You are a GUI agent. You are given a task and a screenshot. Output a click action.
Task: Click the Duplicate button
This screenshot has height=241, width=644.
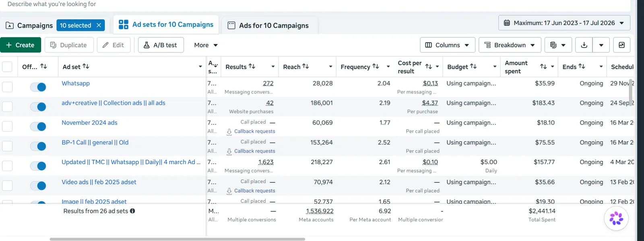69,45
